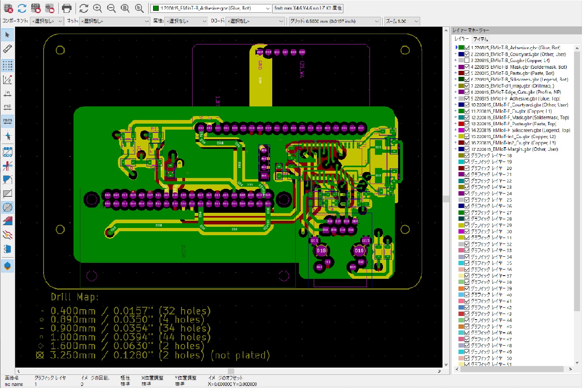Open the active layer dropdown B_Adhesive.gbr
588x392 pixels.
click(x=211, y=8)
